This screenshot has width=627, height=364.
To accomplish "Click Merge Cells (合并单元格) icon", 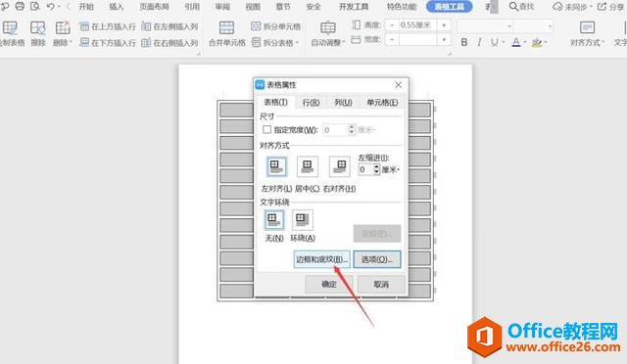I will point(226,28).
